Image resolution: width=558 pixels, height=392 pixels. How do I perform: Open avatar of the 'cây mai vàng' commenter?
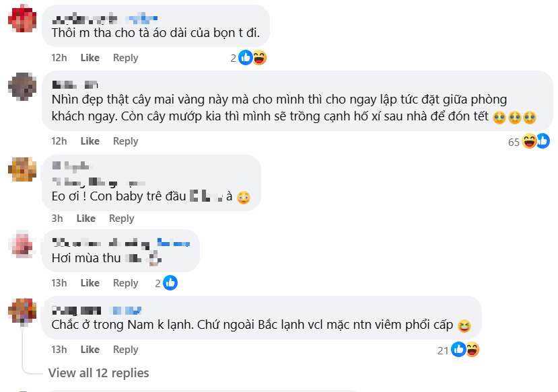(x=22, y=87)
